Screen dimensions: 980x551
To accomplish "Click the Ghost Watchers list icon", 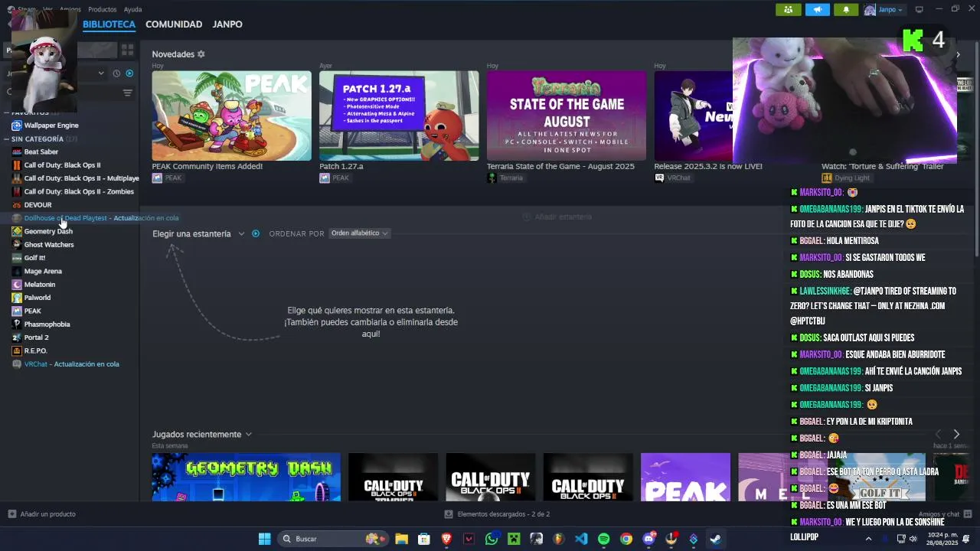I will click(17, 245).
